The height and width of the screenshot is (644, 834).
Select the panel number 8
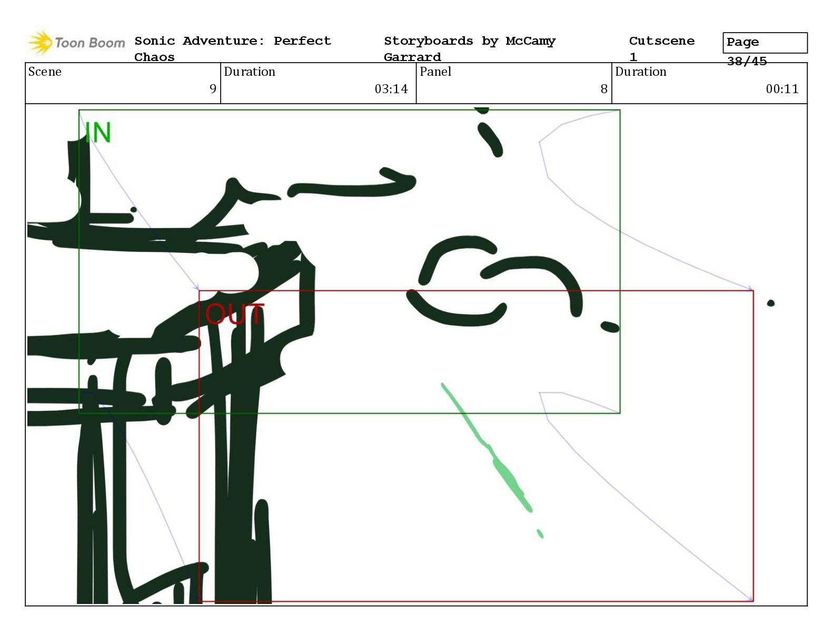click(604, 89)
